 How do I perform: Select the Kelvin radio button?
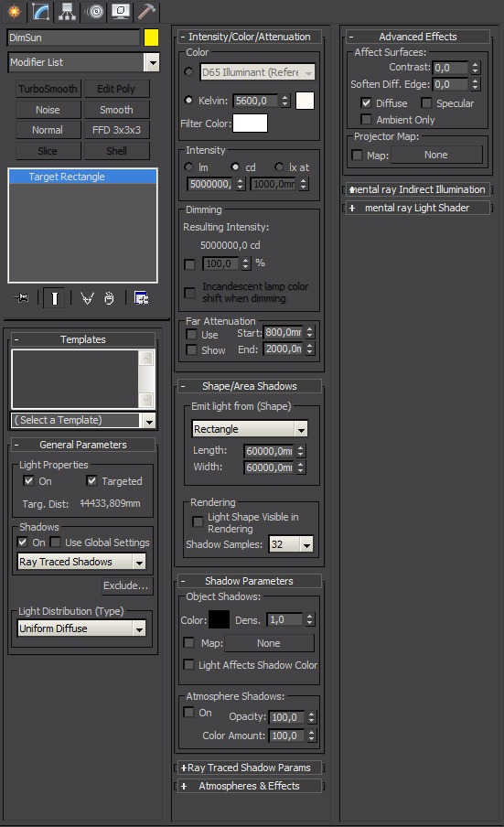click(x=188, y=100)
